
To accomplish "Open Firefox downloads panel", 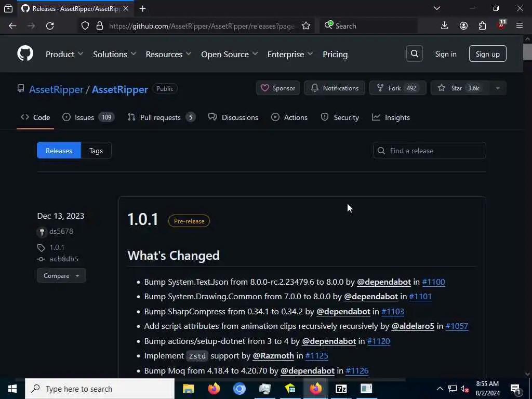I will pos(444,26).
